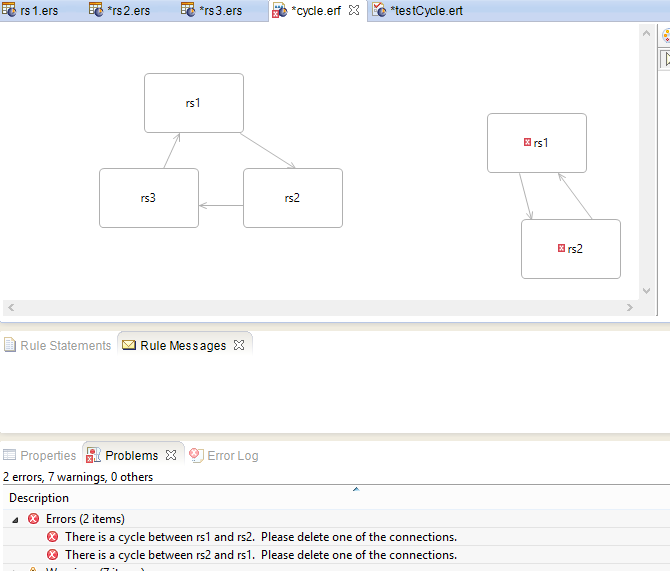Select the *cycle.erf editor tab
This screenshot has width=670, height=571.
pos(315,11)
